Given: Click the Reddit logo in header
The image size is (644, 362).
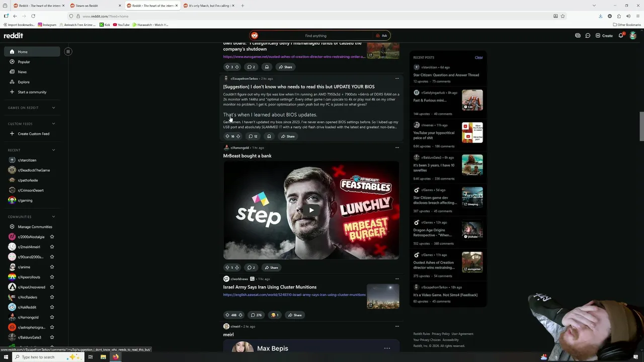Looking at the screenshot, I should point(14,36).
